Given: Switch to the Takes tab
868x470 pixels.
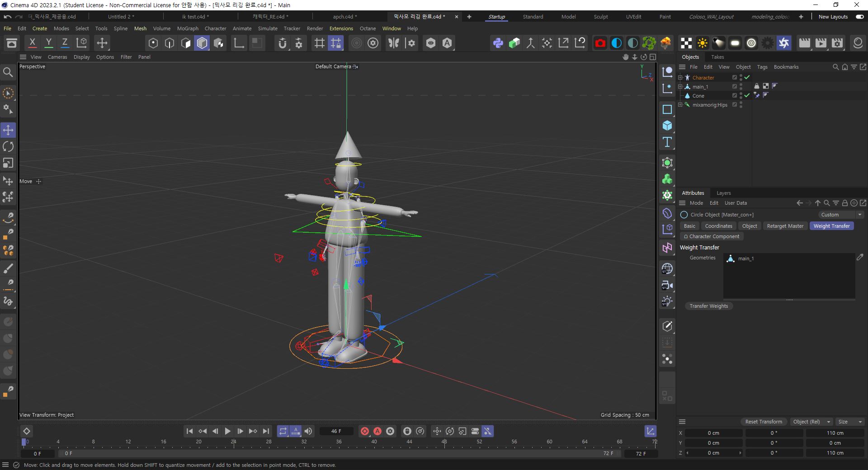Looking at the screenshot, I should click(717, 57).
